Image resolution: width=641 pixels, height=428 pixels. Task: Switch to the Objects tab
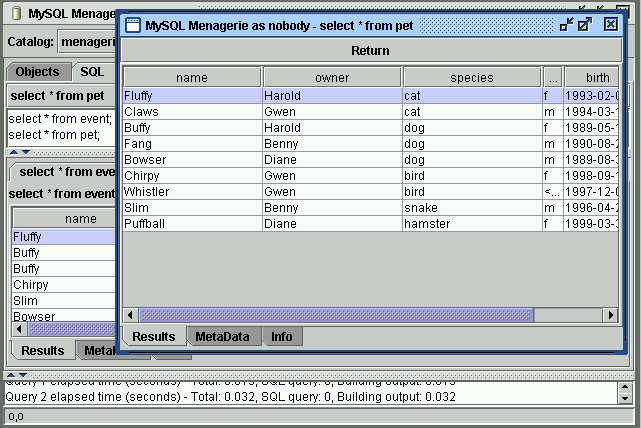(38, 72)
